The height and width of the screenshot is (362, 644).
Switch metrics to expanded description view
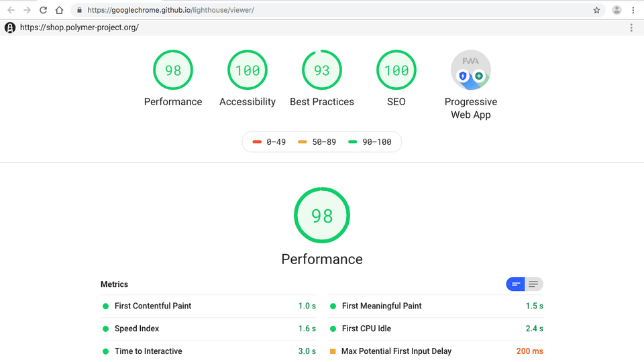(x=534, y=284)
